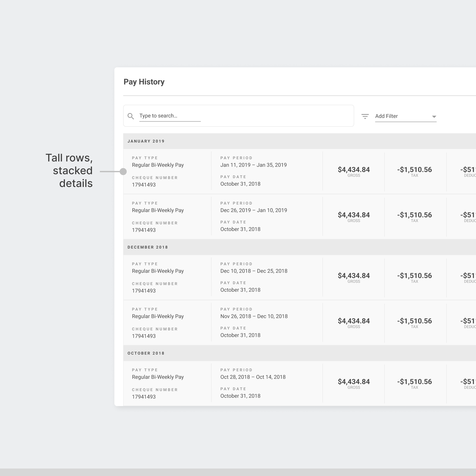Select the Dec 10, 2018 pay period row
Screen dimensions: 476x476
[x=254, y=271]
